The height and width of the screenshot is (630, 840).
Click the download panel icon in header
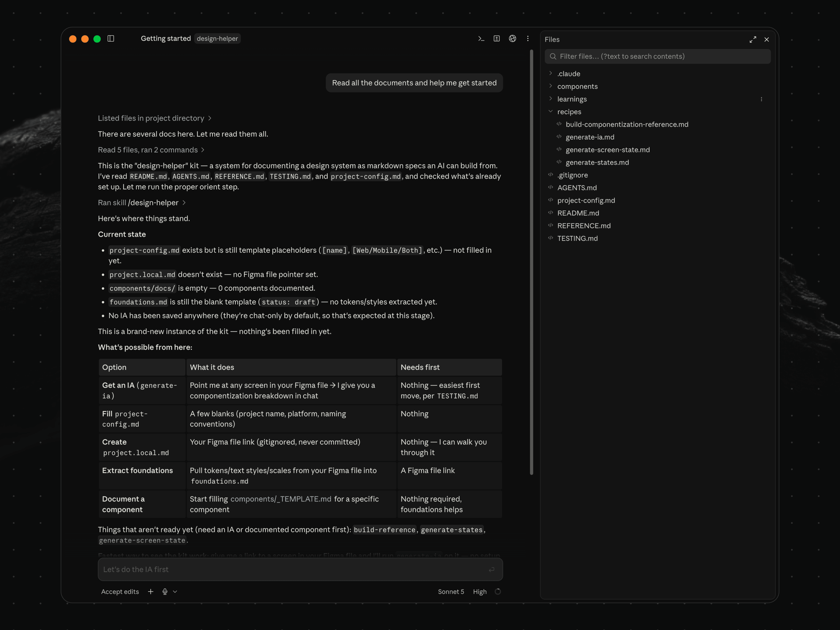(497, 38)
